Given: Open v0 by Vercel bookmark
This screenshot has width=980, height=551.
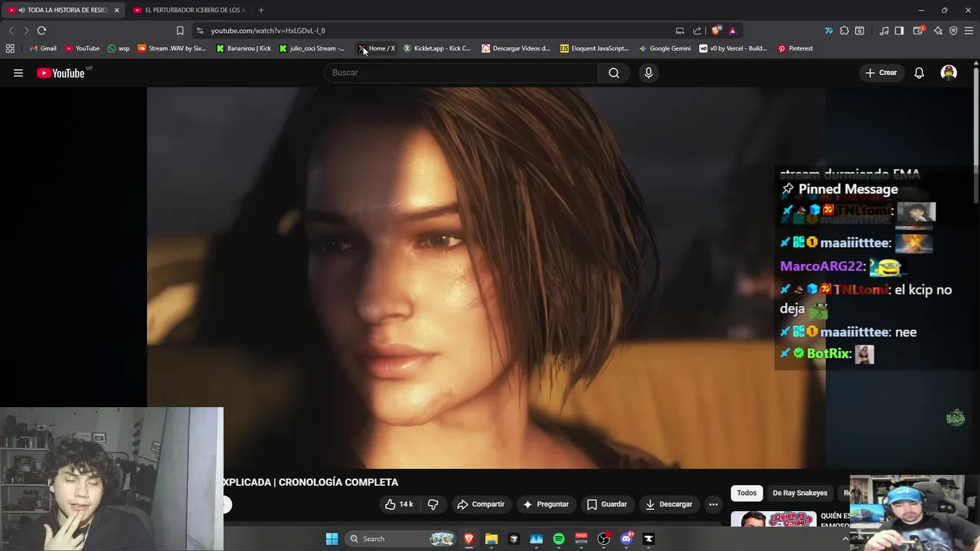Looking at the screenshot, I should (x=733, y=48).
